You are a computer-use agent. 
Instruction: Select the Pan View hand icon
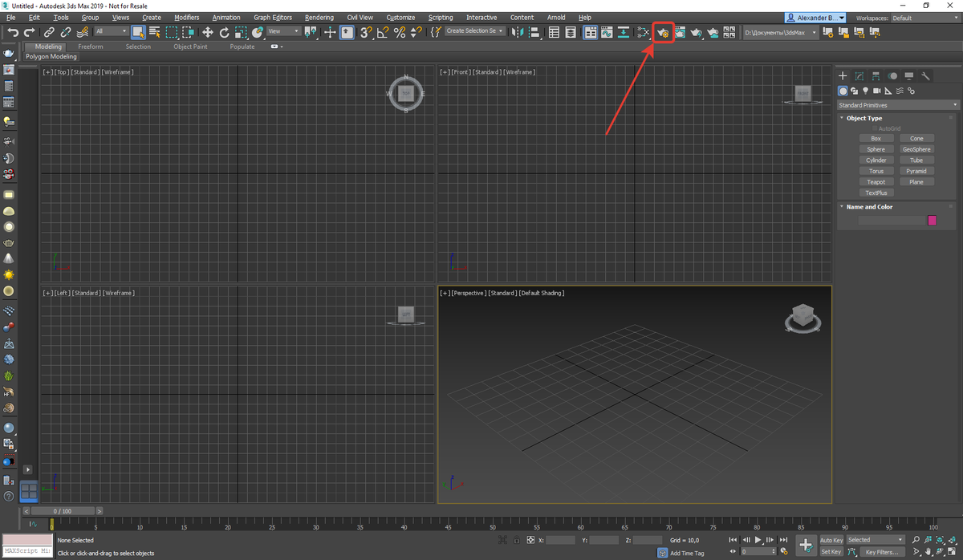928,551
